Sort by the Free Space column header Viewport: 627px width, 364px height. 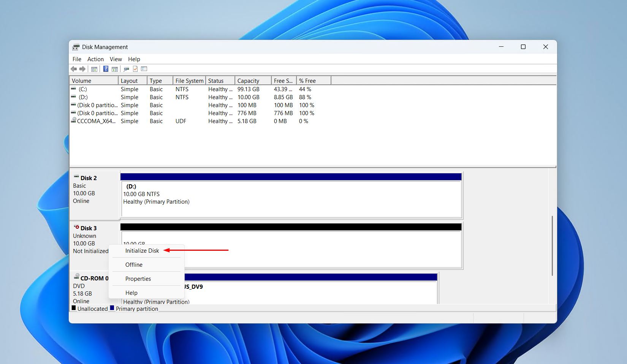click(x=284, y=81)
